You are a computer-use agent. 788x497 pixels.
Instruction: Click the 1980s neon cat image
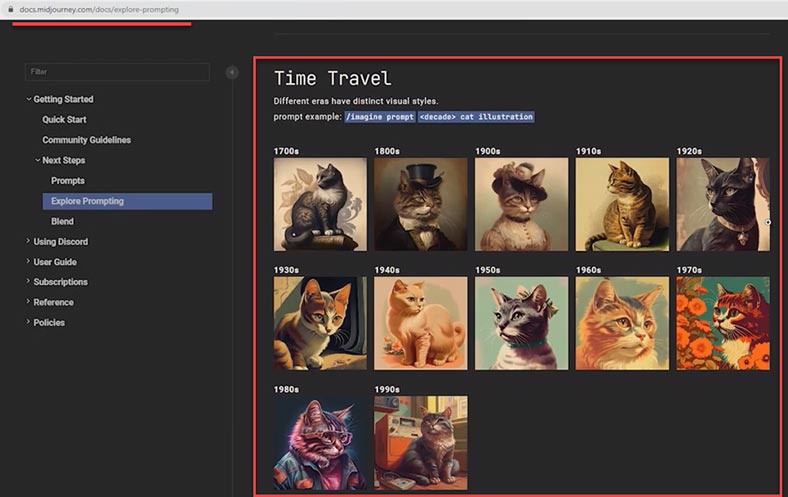320,443
